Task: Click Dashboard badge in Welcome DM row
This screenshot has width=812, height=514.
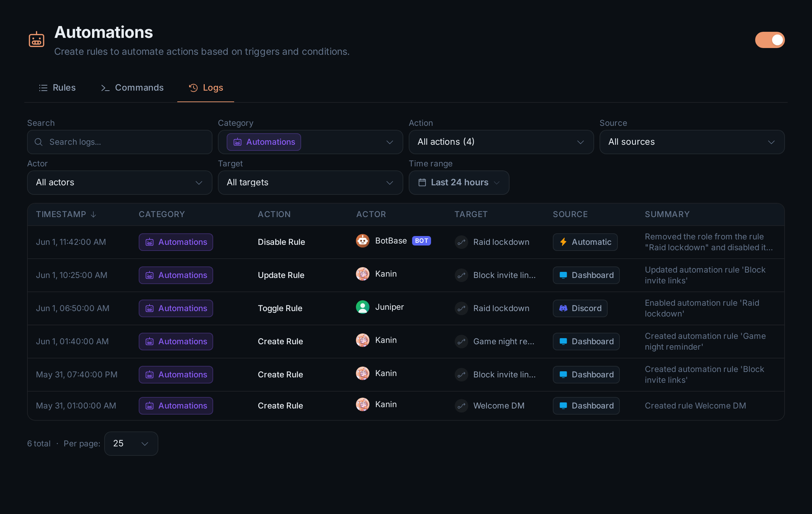Action: (x=586, y=406)
